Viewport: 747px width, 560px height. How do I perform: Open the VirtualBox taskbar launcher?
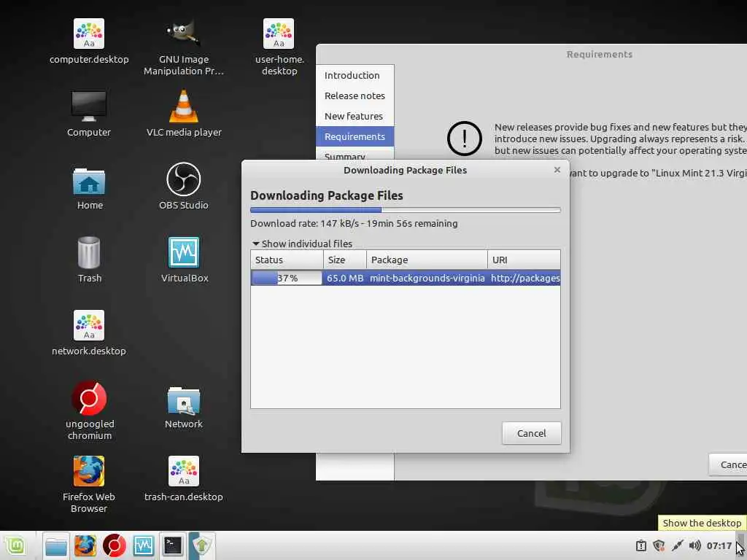coord(144,545)
